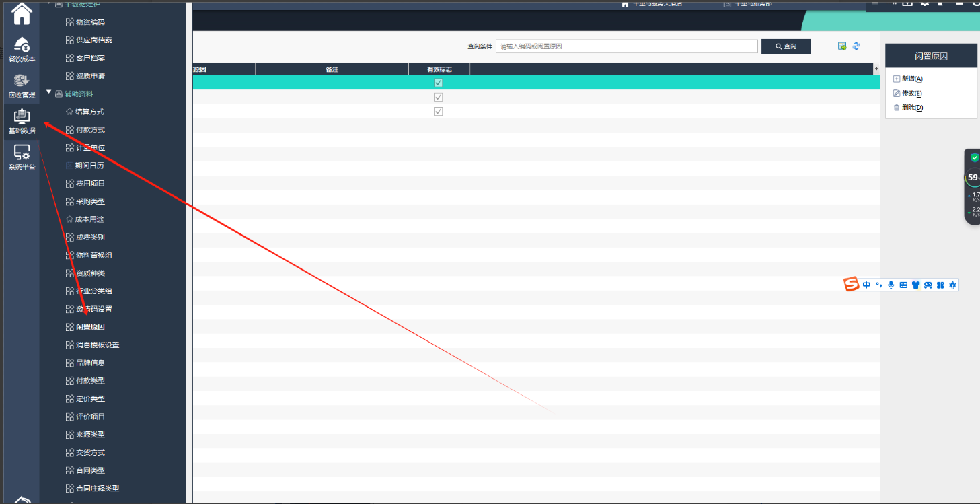Image resolution: width=980 pixels, height=504 pixels.
Task: Toggle 有效标志 checkbox in the third row
Action: pos(438,111)
